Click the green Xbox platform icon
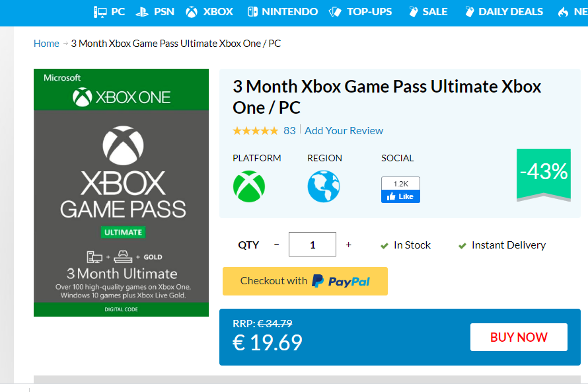This screenshot has width=588, height=392. point(249,186)
